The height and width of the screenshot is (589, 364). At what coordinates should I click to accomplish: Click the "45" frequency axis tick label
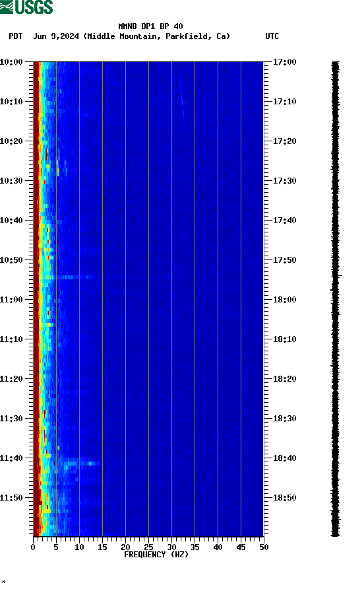241,547
